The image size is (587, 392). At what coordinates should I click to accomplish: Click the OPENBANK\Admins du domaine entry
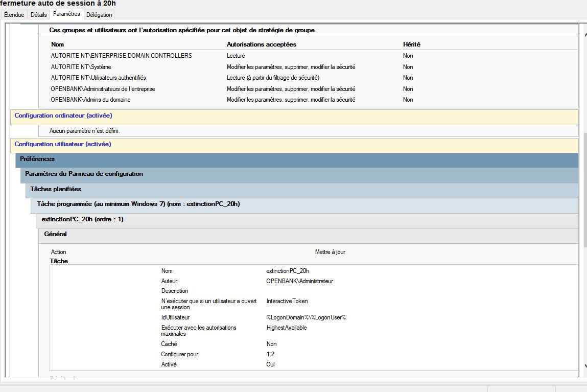[x=91, y=100]
